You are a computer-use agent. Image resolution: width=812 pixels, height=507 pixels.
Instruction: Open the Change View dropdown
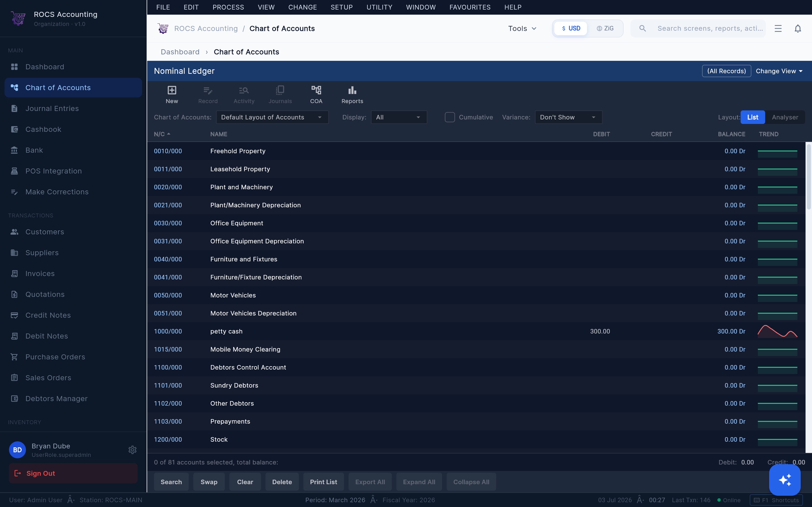(x=779, y=71)
